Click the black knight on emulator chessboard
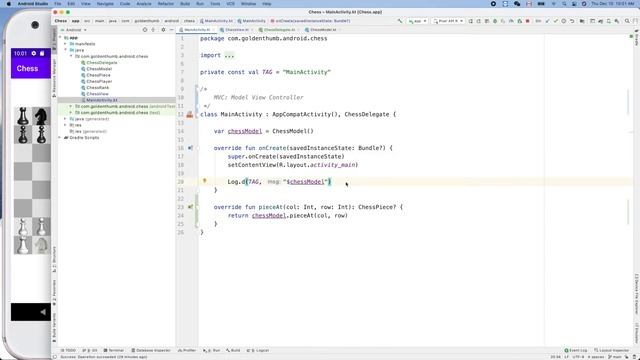The image size is (640, 360). 41,116
